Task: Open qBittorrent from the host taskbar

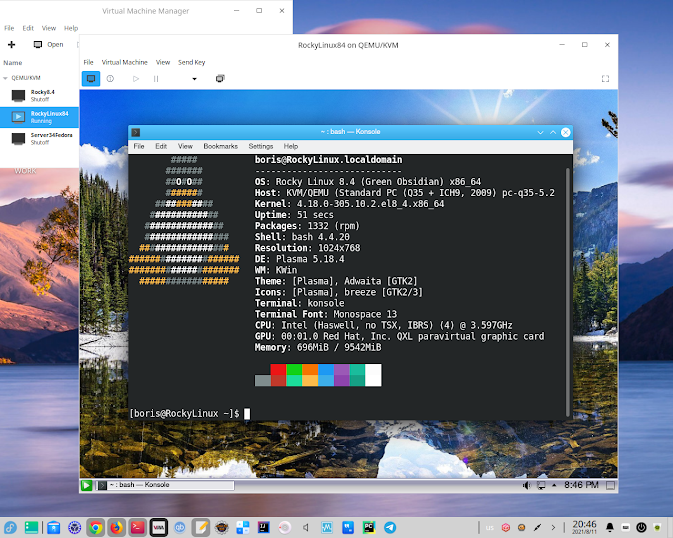Action: tap(179, 527)
